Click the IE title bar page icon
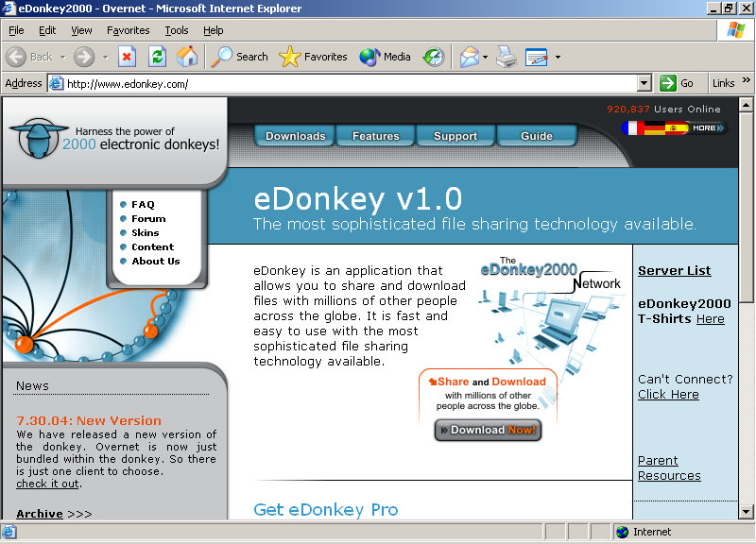The image size is (756, 544). pyautogui.click(x=9, y=8)
